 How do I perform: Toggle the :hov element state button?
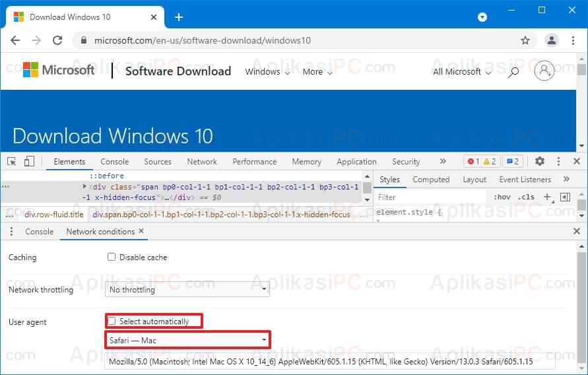(x=502, y=197)
